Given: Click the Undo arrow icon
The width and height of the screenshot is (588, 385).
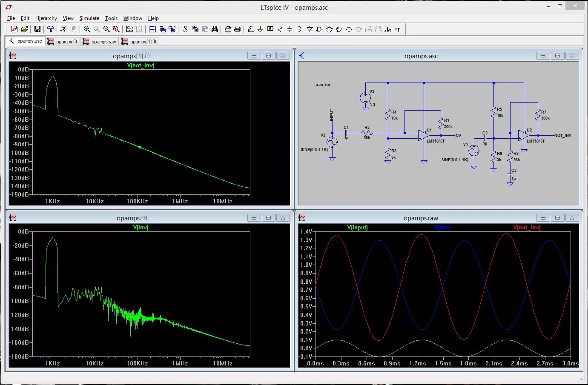Looking at the screenshot, I should pos(348,29).
